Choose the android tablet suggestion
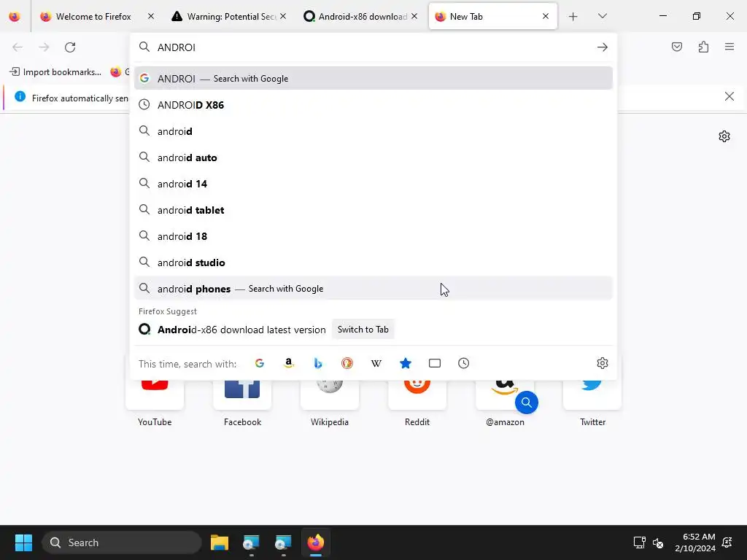 point(373,209)
